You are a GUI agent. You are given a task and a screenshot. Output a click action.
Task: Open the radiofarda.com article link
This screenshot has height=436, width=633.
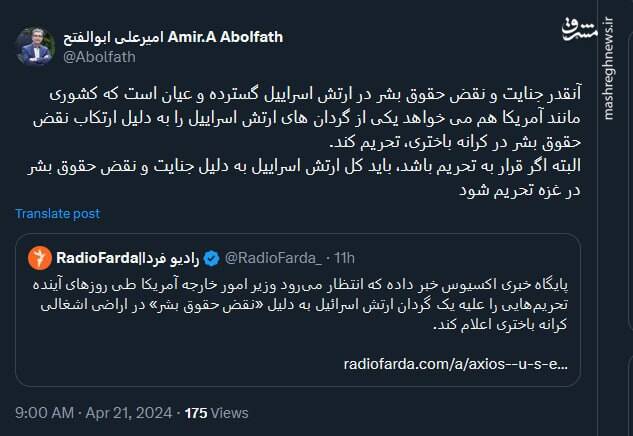[455, 364]
